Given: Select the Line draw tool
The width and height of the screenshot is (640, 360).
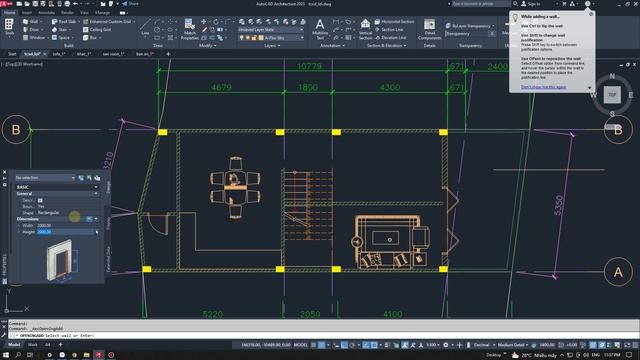Looking at the screenshot, I should pos(145,27).
